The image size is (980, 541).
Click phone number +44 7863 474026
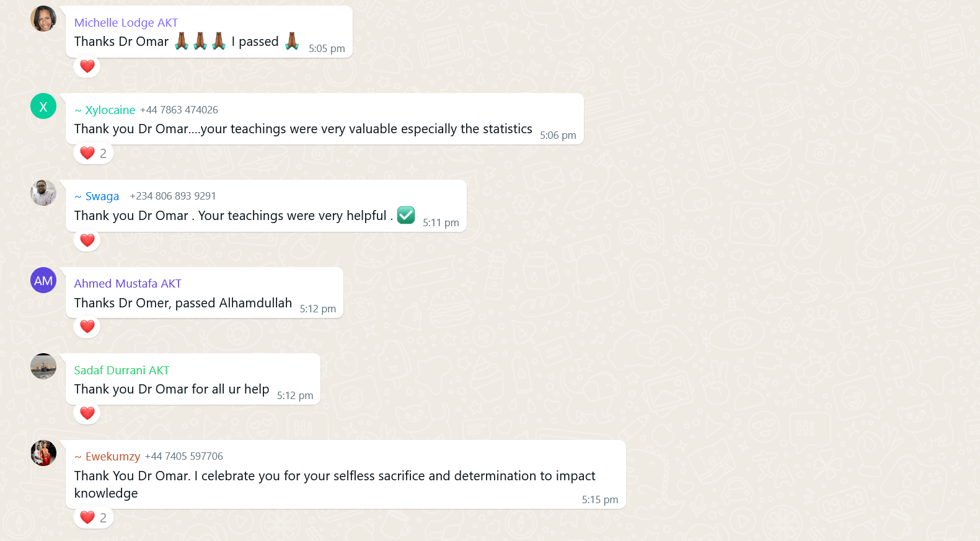(179, 110)
